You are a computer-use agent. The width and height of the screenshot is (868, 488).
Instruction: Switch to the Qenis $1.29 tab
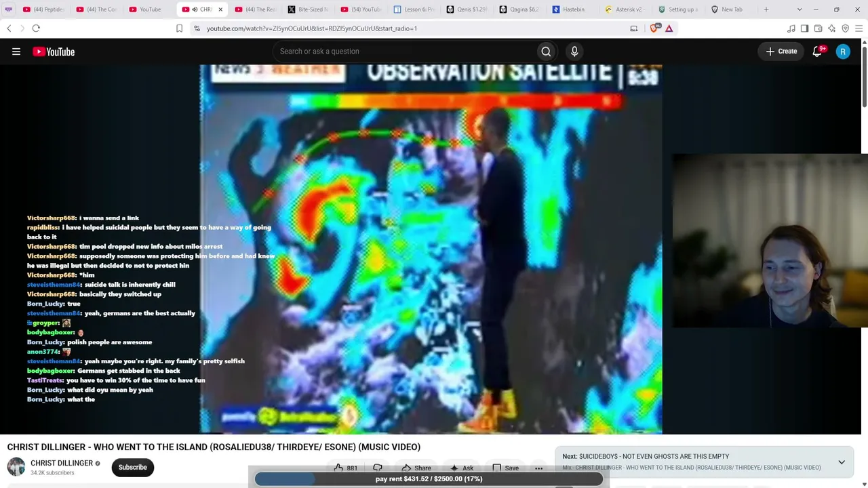467,9
